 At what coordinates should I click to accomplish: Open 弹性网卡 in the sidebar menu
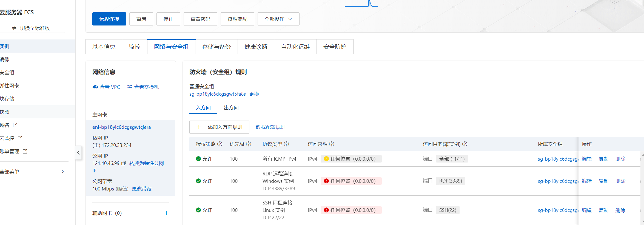[38, 86]
